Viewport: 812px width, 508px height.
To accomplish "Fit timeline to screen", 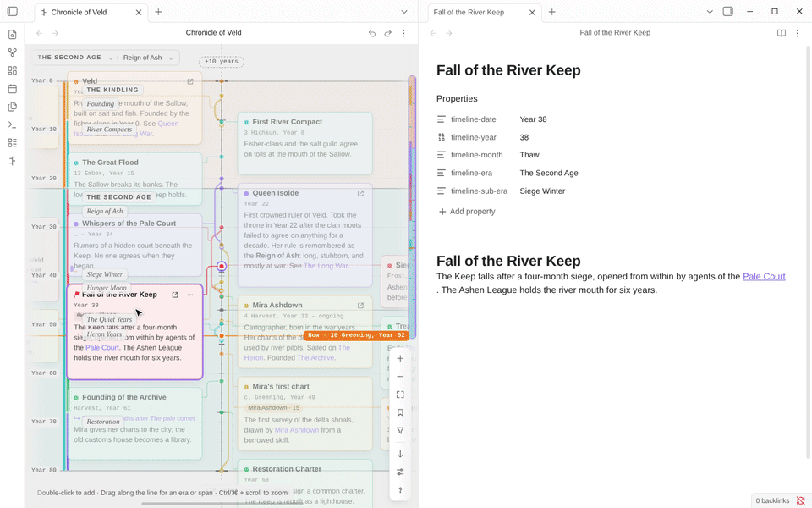I will pos(400,395).
